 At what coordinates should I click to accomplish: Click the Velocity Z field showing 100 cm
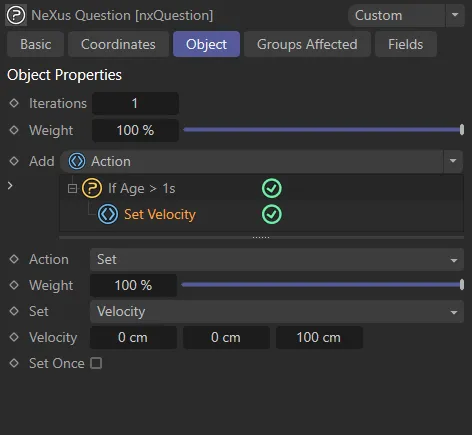point(319,338)
